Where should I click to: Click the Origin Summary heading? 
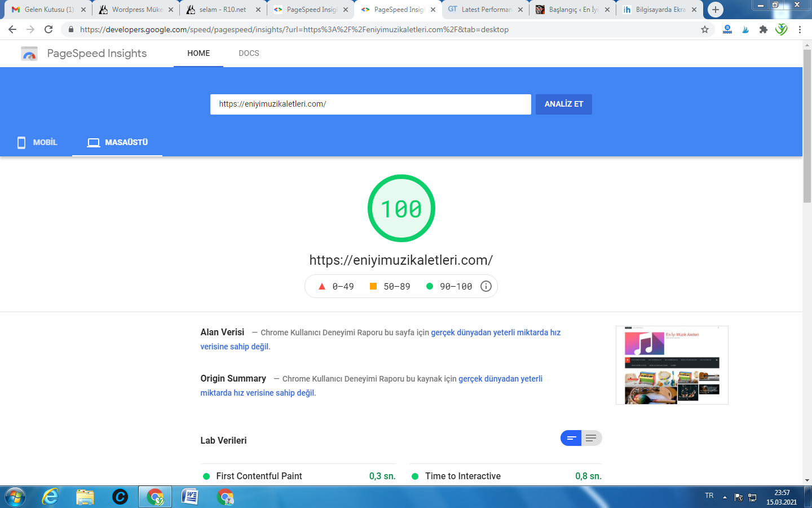coord(233,379)
